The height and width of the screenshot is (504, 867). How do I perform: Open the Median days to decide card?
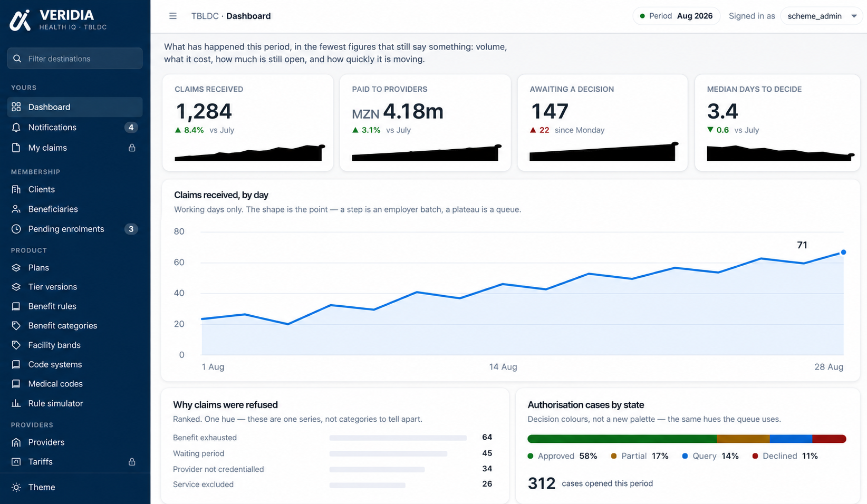(778, 123)
